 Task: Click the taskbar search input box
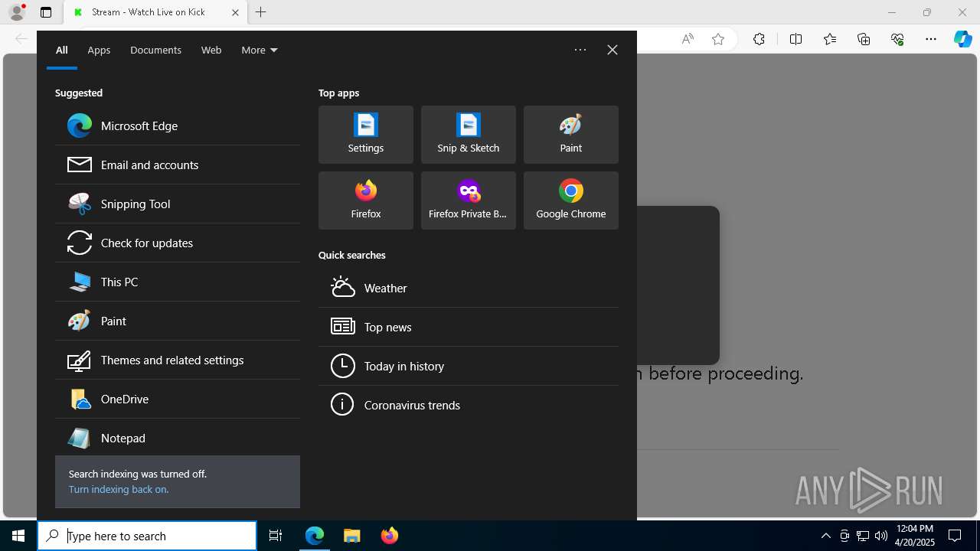point(147,536)
